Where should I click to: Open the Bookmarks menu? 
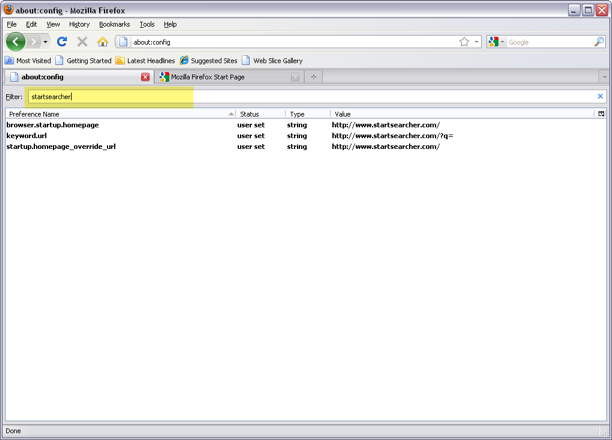coord(114,24)
